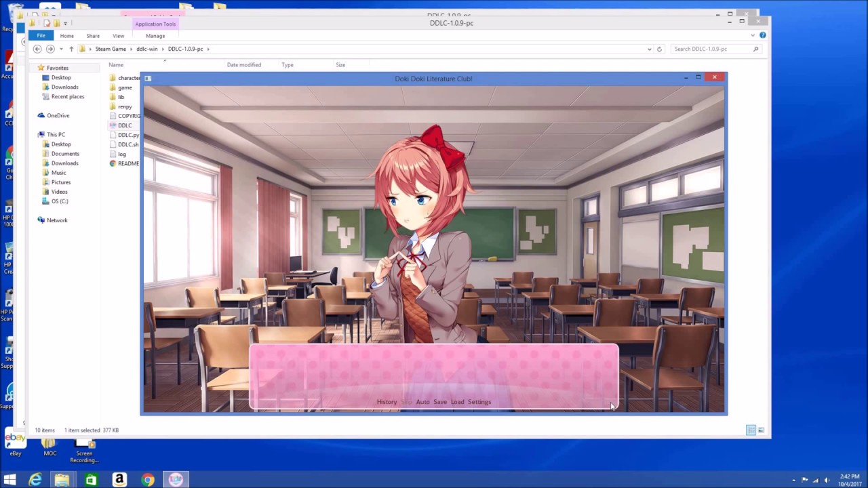868x488 pixels.
Task: Refresh the Explorer address bar
Action: pos(659,49)
